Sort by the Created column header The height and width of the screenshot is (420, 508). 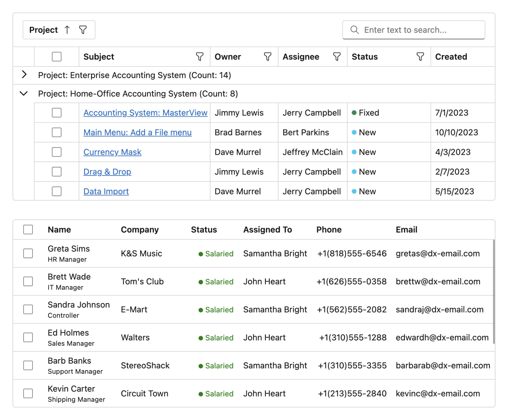[x=451, y=57]
